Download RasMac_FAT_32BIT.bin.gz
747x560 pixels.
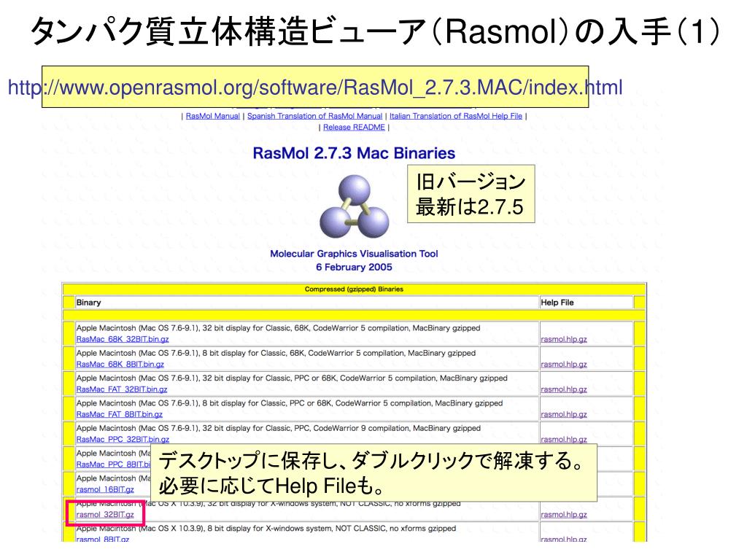(x=122, y=389)
